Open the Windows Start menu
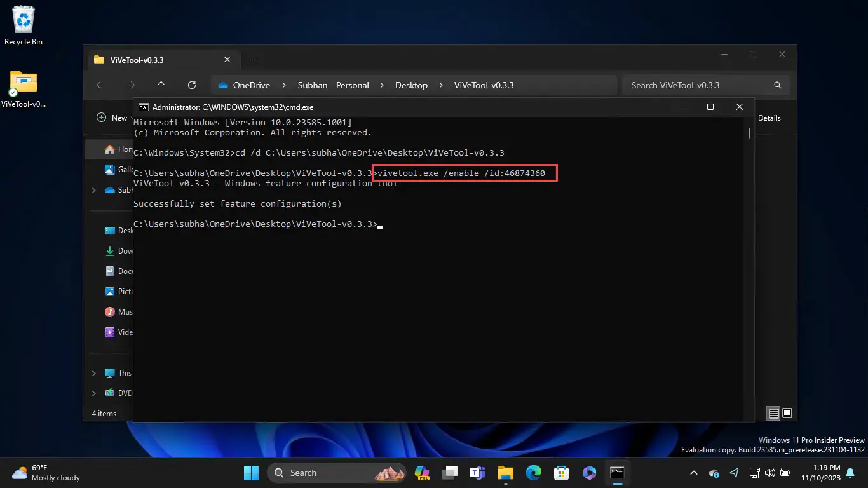This screenshot has height=488, width=868. tap(252, 473)
